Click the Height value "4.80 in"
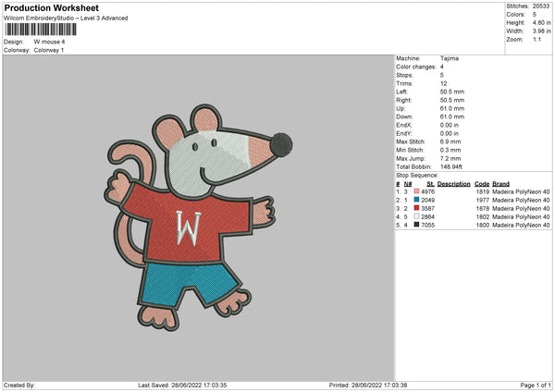The height and width of the screenshot is (392, 555). point(541,22)
